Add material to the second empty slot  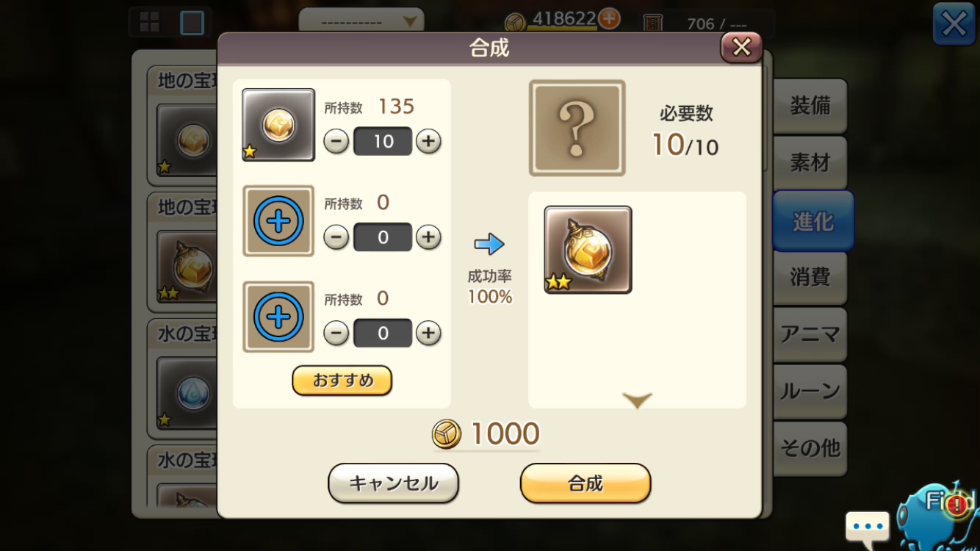(278, 221)
